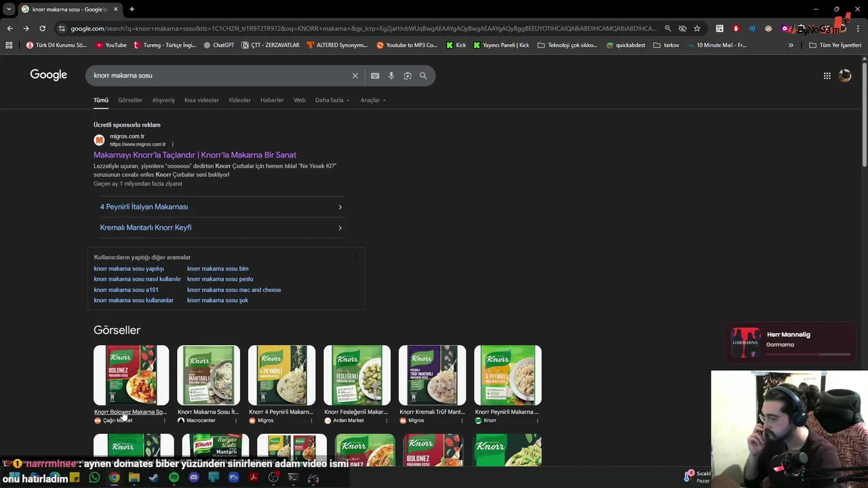Select the Videolar tab
868x488 pixels.
click(x=239, y=100)
